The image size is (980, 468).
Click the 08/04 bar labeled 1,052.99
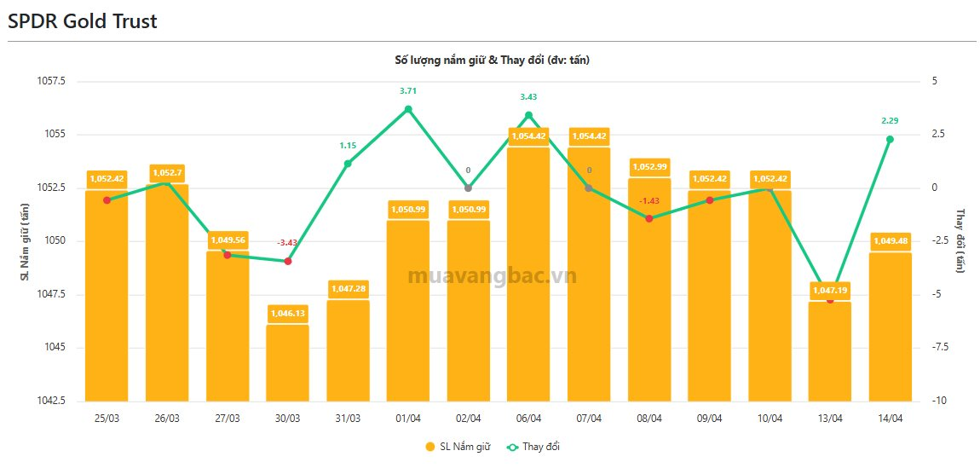tap(649, 289)
